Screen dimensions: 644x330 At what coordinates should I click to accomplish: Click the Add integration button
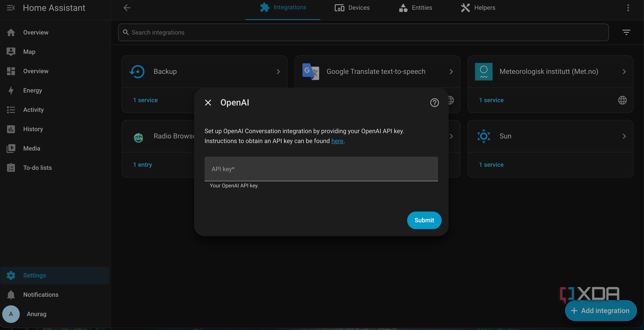(x=601, y=311)
